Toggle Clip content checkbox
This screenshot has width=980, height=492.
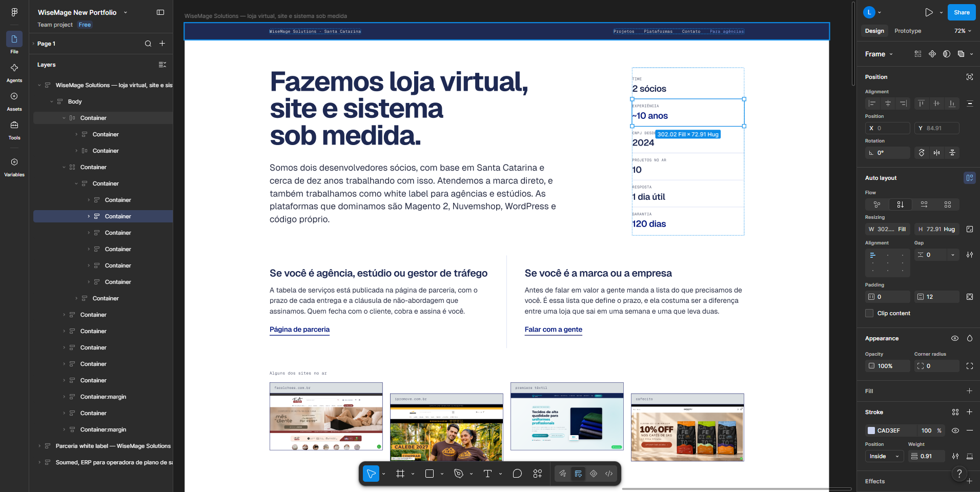869,313
